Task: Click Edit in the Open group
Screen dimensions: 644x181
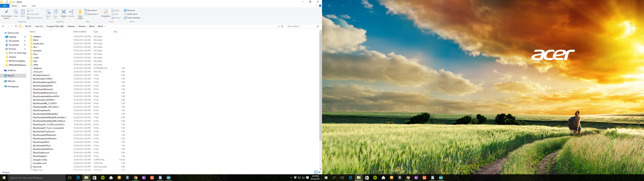Action: click(115, 14)
